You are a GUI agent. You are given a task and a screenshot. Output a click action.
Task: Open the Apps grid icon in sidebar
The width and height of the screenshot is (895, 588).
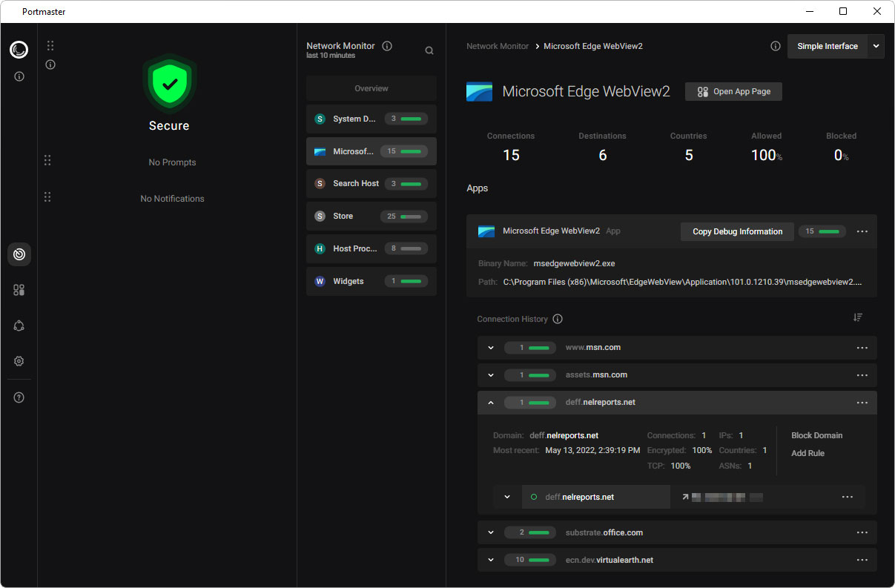(x=19, y=290)
